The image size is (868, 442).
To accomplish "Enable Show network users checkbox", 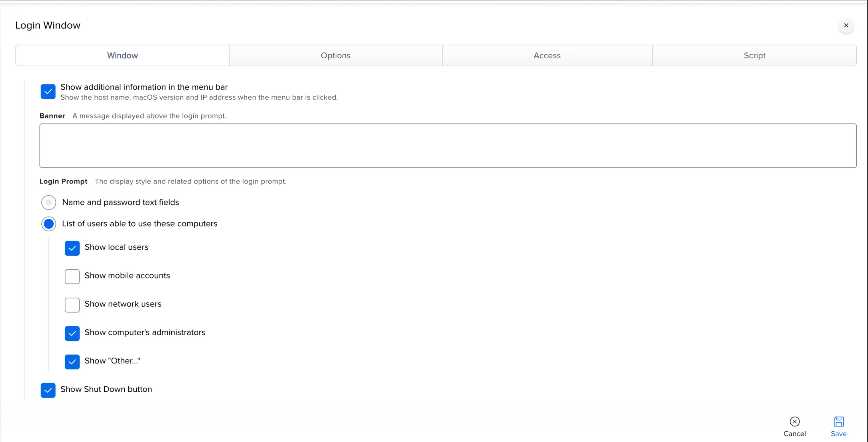I will pos(72,305).
